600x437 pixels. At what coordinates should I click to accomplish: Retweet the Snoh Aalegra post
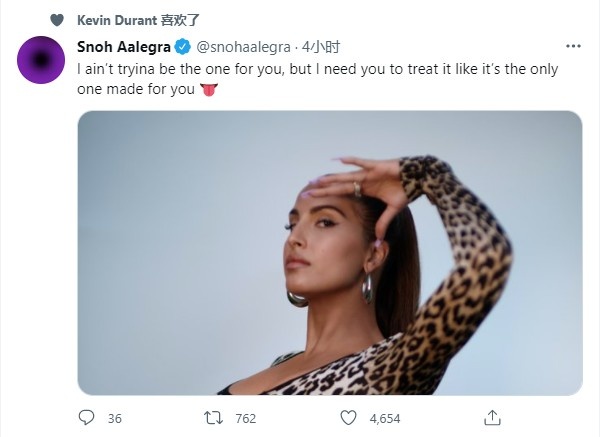tap(212, 417)
